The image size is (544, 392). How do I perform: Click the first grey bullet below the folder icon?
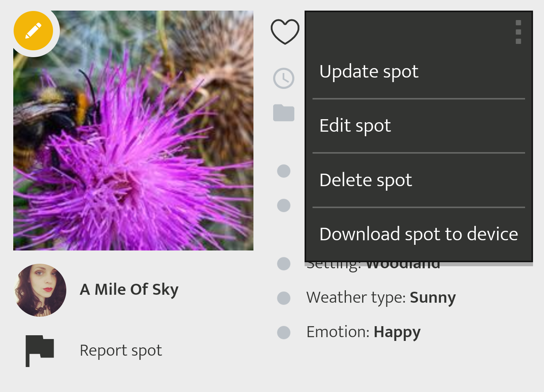284,171
